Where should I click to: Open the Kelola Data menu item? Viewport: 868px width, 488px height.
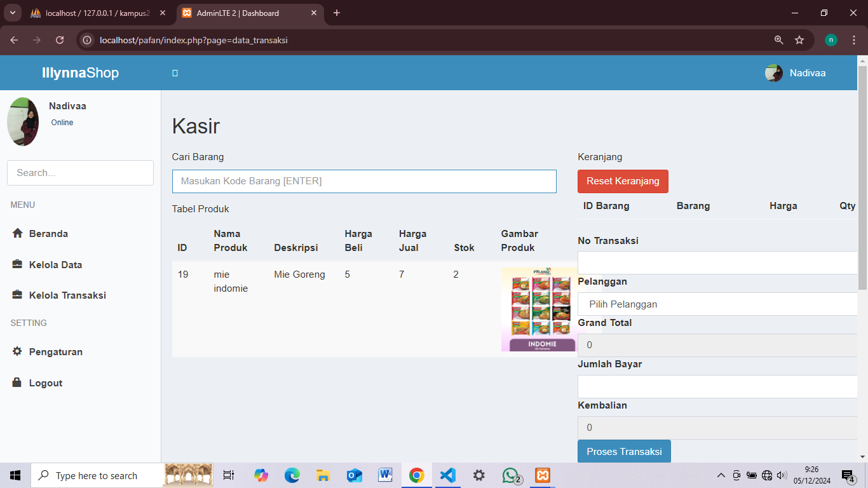(x=55, y=264)
